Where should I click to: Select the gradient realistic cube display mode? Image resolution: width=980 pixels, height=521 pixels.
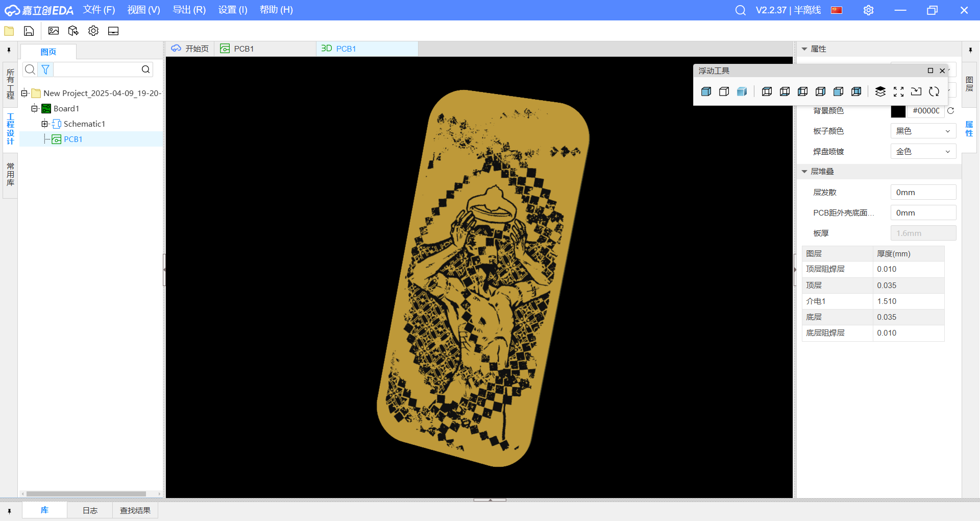tap(742, 91)
